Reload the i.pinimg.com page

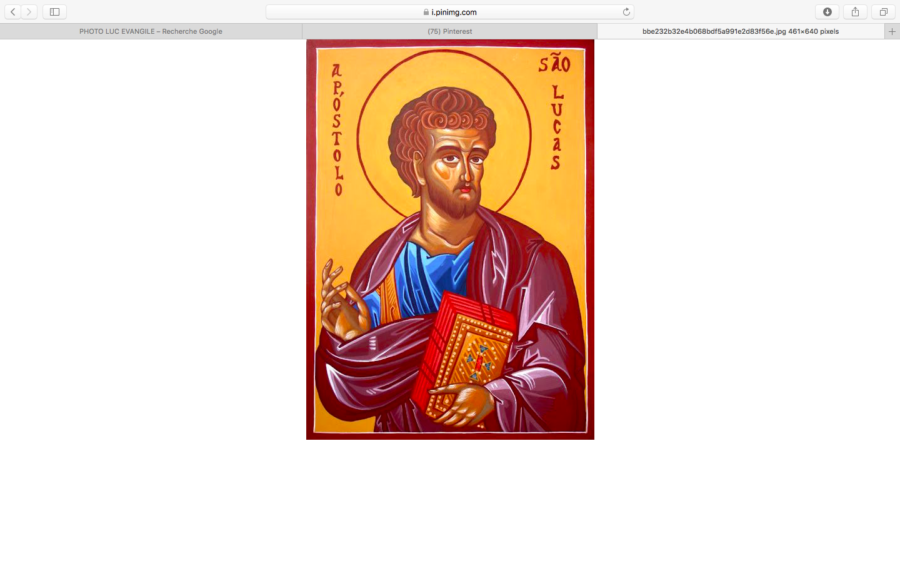(x=626, y=11)
